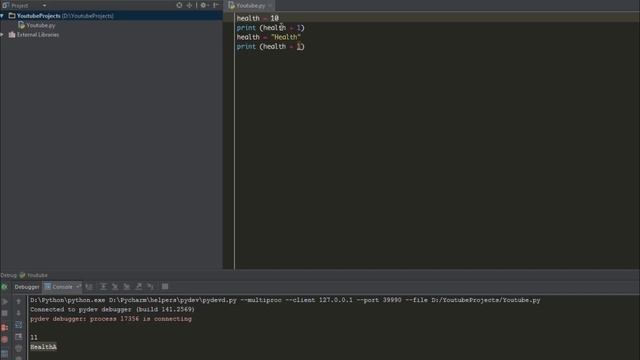Screen dimensions: 640x360
Task: Open the Project panel settings gear
Action: (203, 5)
